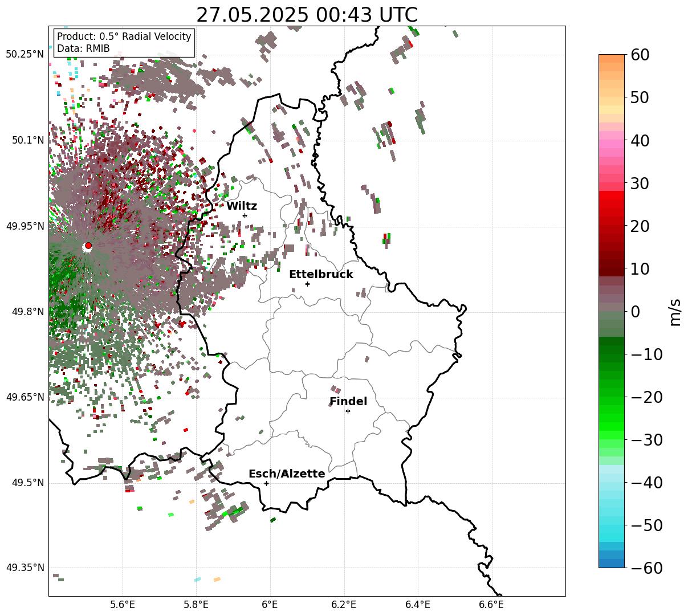Click the 49.5°N latitude label
This screenshot has height=616, width=688.
27,483
